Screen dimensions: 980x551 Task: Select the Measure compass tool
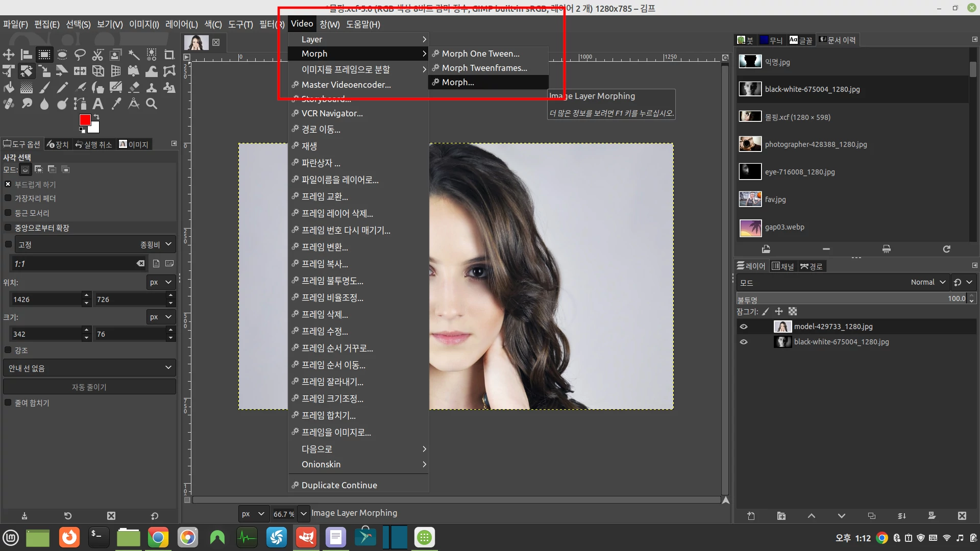134,104
